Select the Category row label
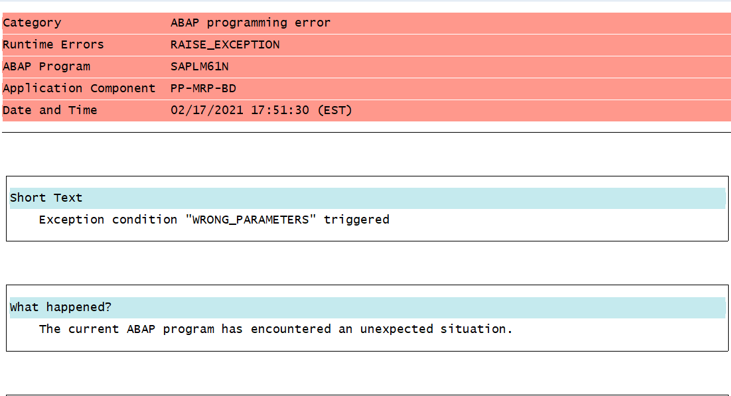731x396 pixels. [32, 23]
